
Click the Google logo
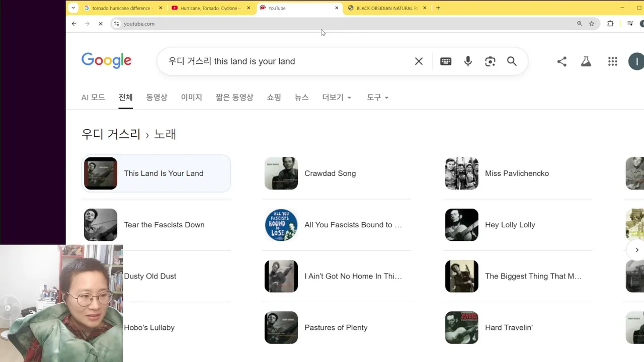tap(107, 61)
